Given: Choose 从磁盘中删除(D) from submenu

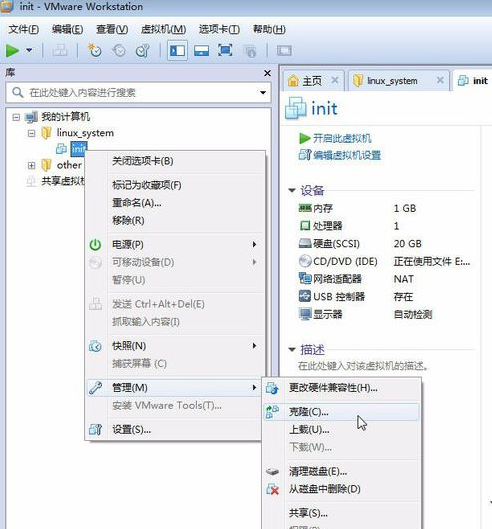Looking at the screenshot, I should (341, 489).
